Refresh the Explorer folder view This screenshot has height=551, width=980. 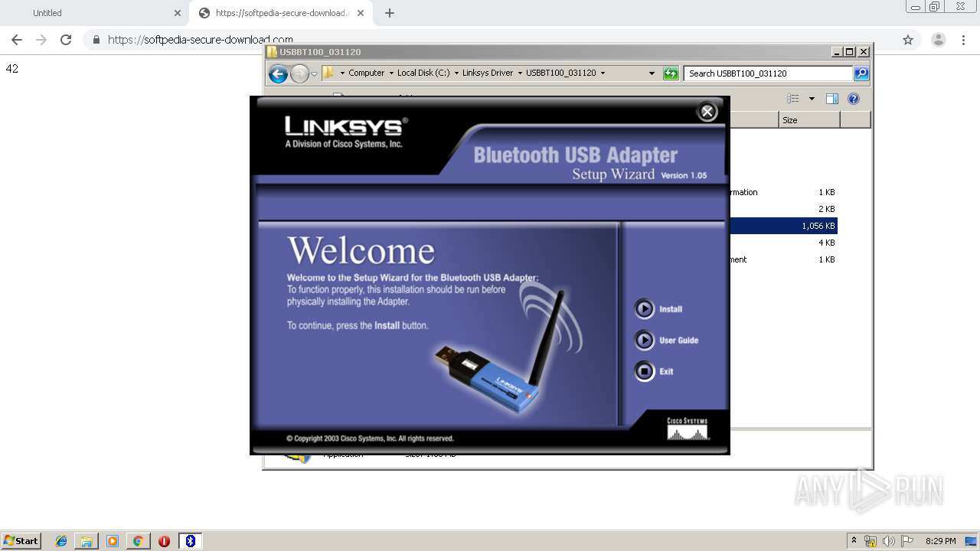coord(671,73)
